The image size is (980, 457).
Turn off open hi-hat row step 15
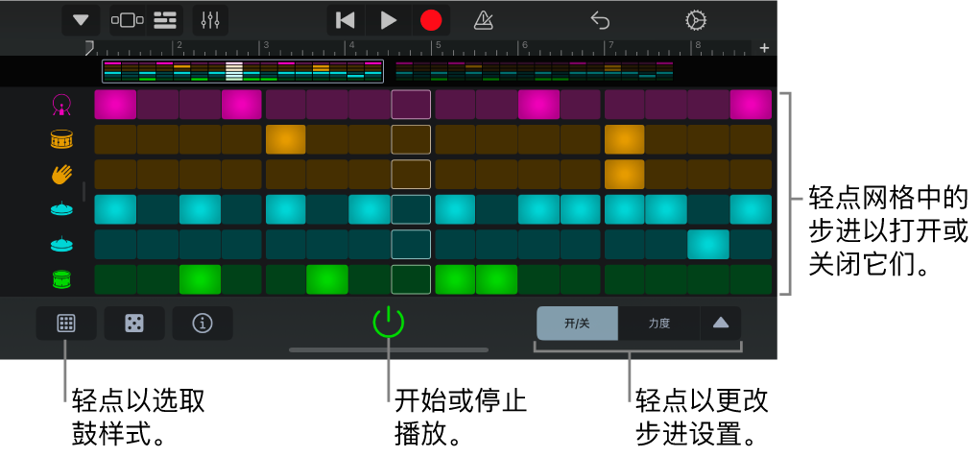tap(708, 245)
